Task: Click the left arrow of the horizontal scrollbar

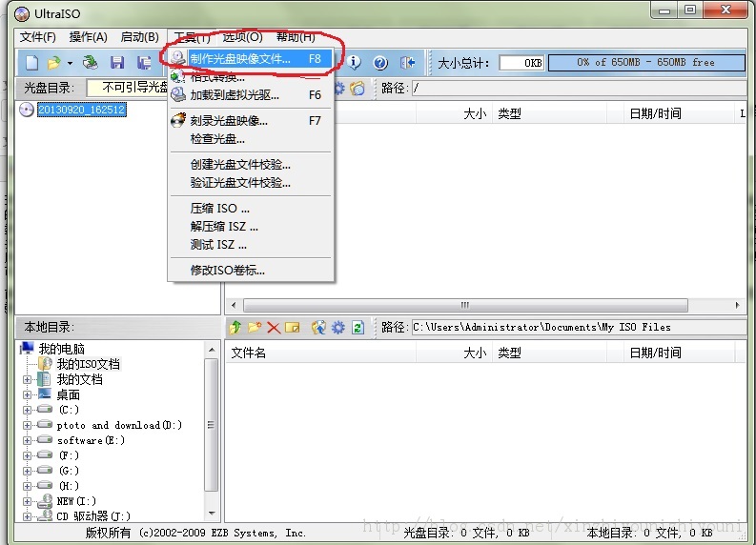Action: tap(234, 305)
